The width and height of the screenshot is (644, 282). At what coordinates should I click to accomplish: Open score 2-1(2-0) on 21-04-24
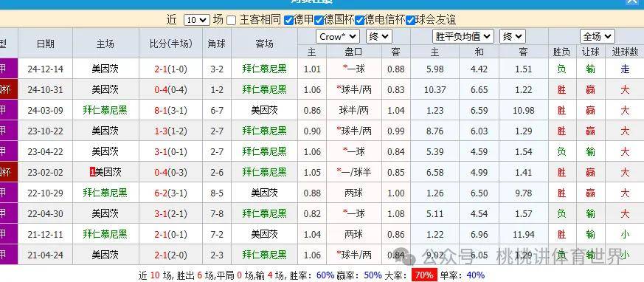[x=171, y=255]
